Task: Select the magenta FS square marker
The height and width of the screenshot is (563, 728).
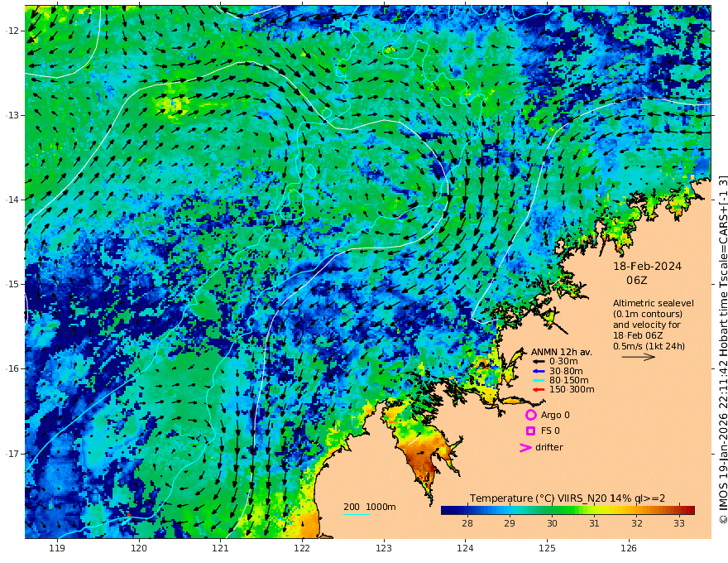Action: click(x=530, y=431)
